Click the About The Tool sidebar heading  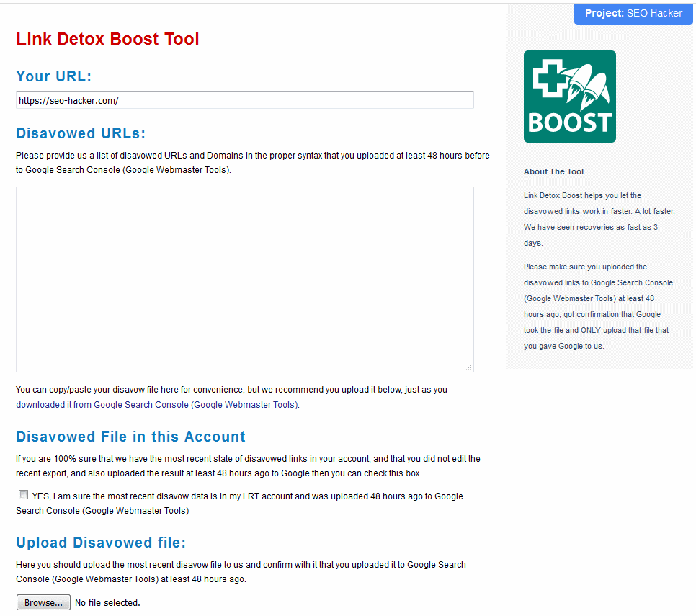click(x=553, y=171)
